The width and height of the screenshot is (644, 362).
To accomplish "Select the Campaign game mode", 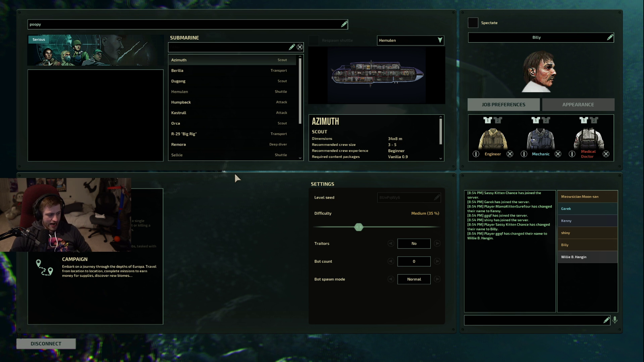I will [95, 267].
